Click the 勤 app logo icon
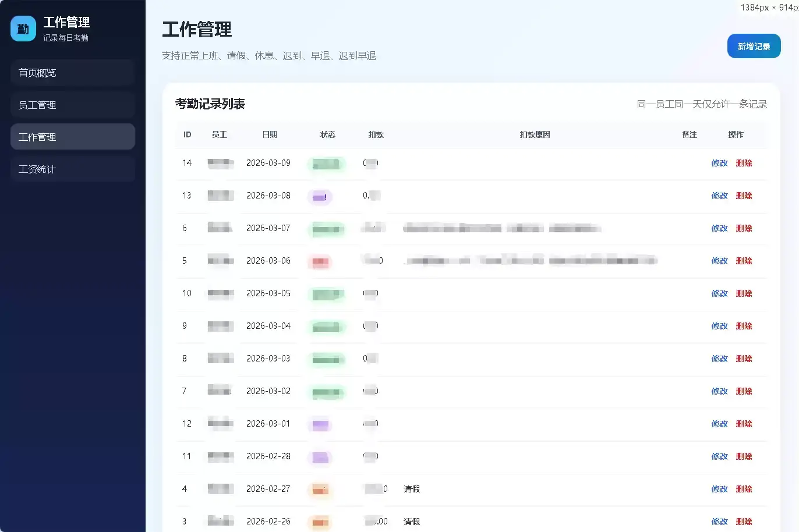Screen dimensions: 799x532 point(23,28)
